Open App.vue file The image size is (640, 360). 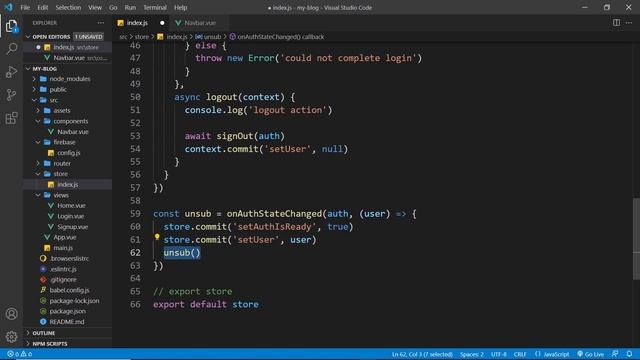click(x=67, y=237)
